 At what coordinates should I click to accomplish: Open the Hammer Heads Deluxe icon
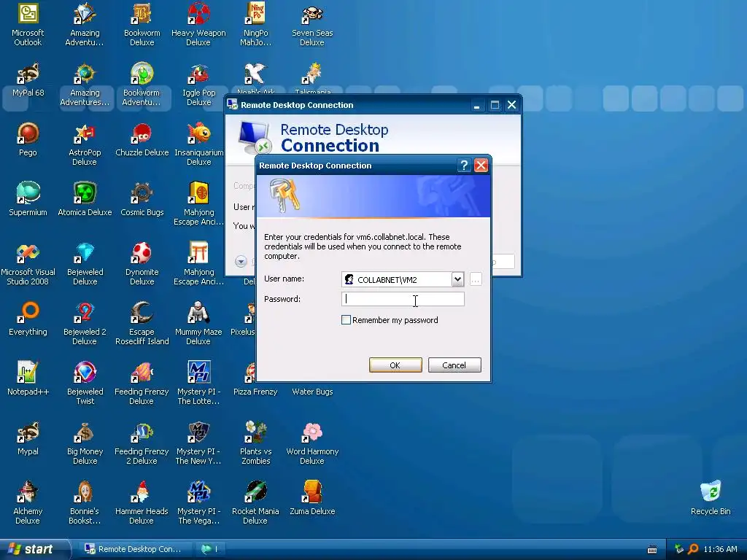[x=142, y=503]
